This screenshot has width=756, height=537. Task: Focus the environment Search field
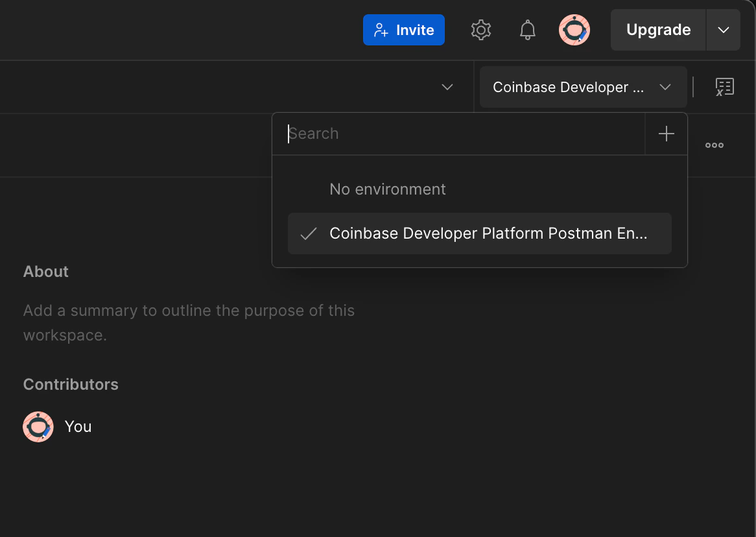tap(459, 134)
